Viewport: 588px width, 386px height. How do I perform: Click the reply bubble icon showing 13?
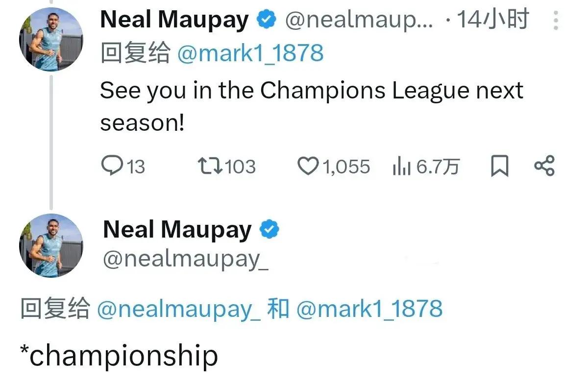click(112, 166)
